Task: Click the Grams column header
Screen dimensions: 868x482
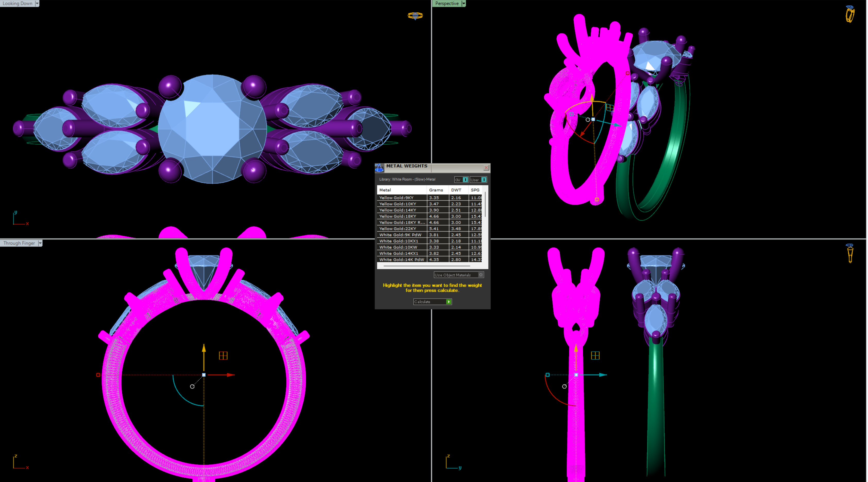Action: tap(436, 190)
